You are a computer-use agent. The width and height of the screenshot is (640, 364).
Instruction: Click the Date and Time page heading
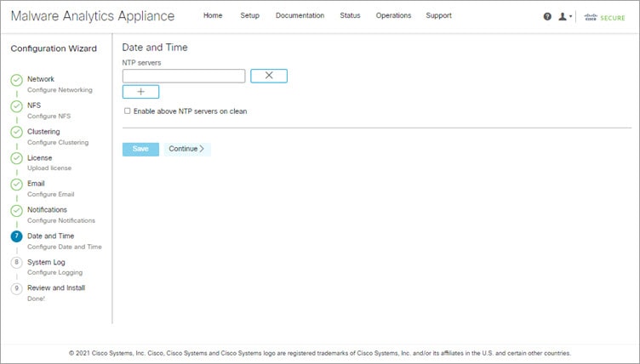pyautogui.click(x=155, y=47)
